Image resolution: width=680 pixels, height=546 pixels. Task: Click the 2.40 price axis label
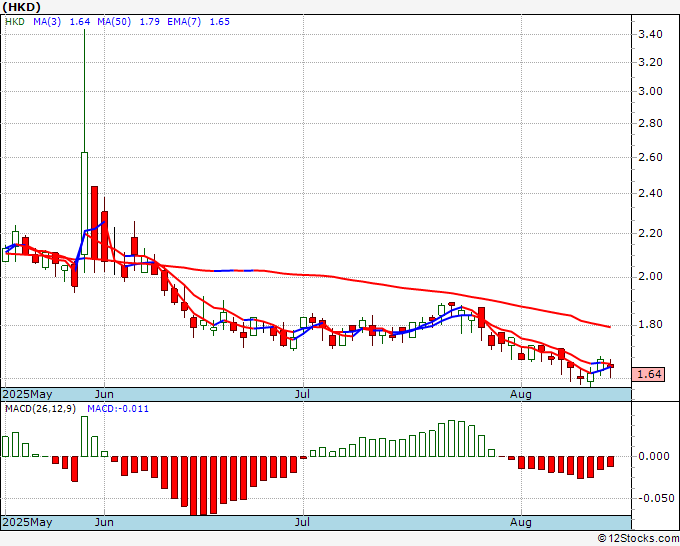click(651, 193)
